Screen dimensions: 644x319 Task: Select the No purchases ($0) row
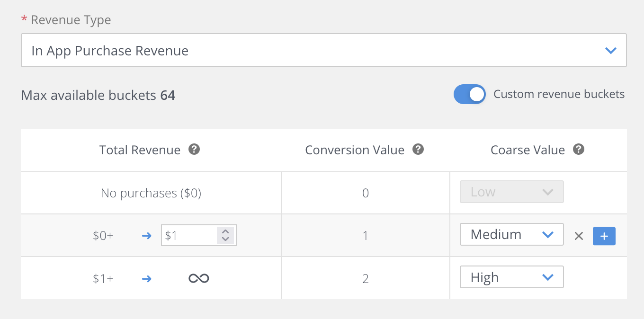coord(151,193)
